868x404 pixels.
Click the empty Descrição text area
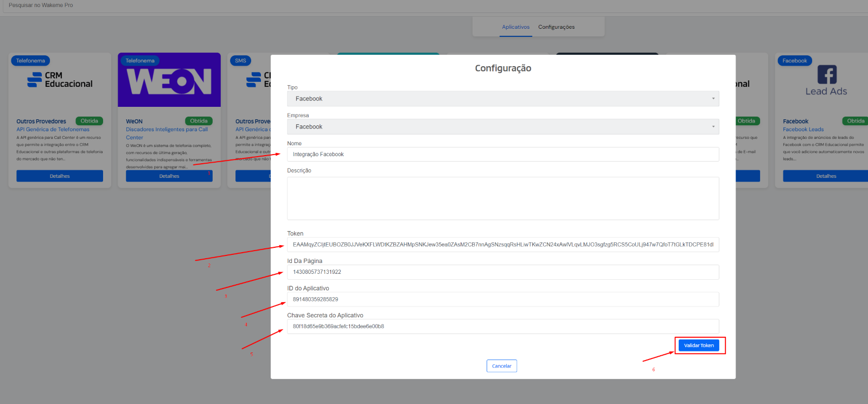(x=503, y=198)
